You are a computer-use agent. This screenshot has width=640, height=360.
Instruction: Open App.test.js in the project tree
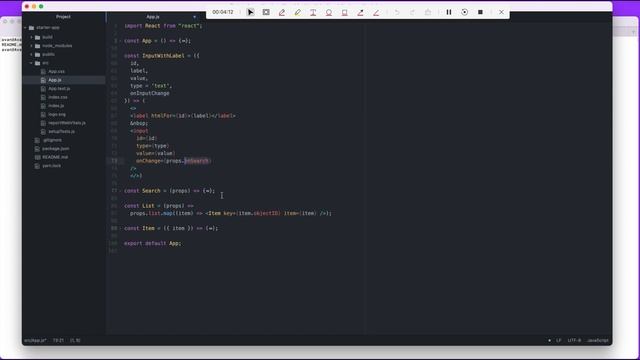point(59,89)
